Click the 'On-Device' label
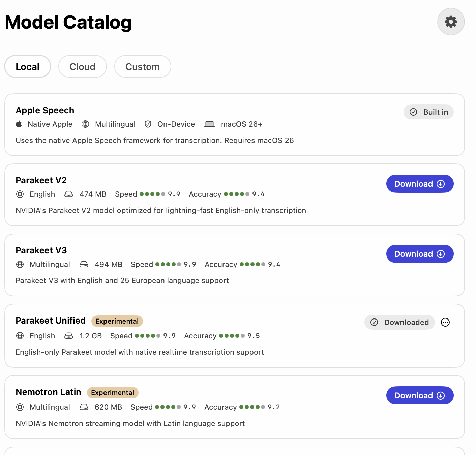This screenshot has width=476, height=455. click(176, 124)
